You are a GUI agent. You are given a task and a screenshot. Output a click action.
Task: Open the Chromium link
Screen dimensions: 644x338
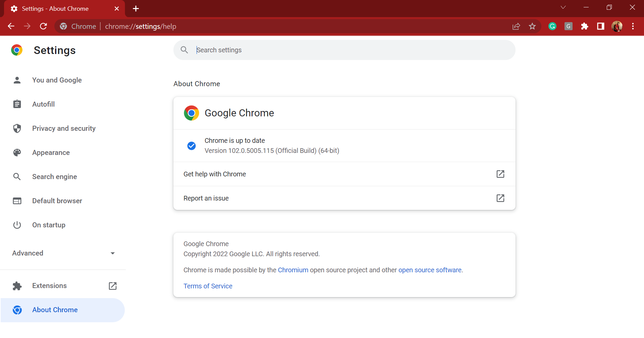293,270
